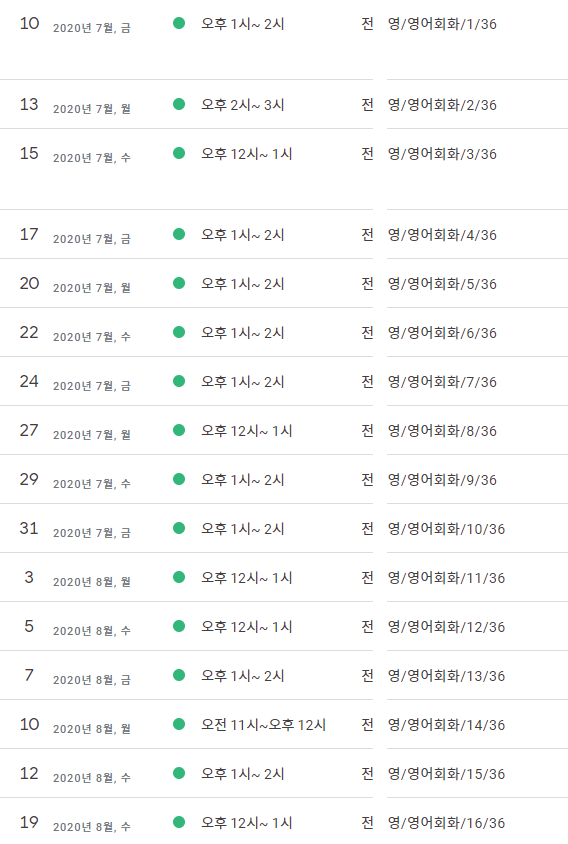Click green dot for July 27 event

coord(179,430)
